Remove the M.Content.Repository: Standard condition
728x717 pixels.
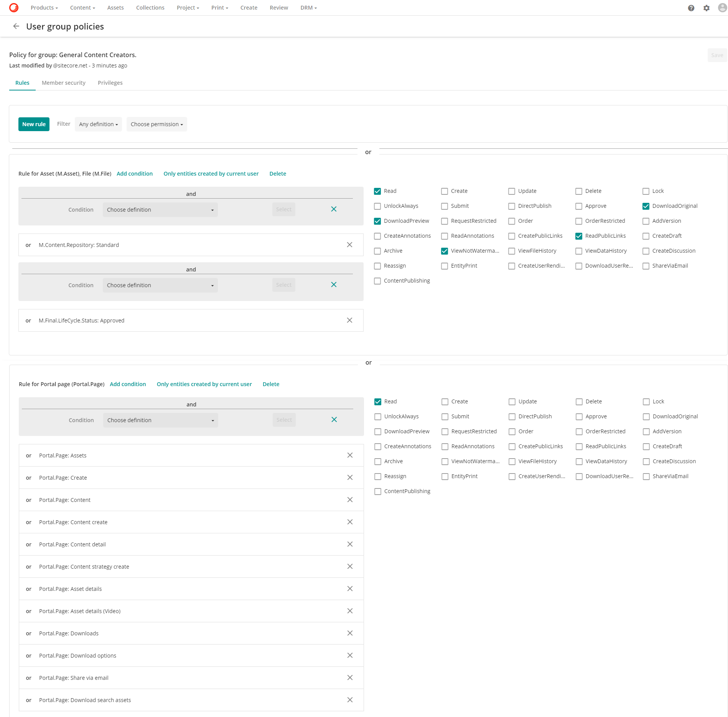click(x=349, y=245)
